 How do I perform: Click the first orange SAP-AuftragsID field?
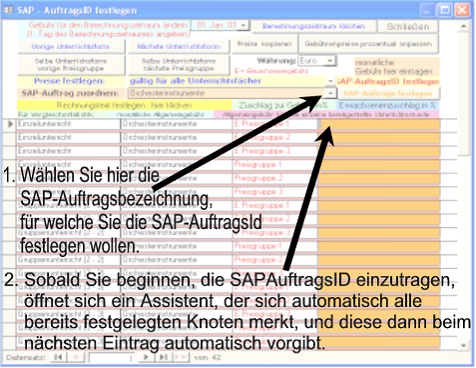(379, 124)
